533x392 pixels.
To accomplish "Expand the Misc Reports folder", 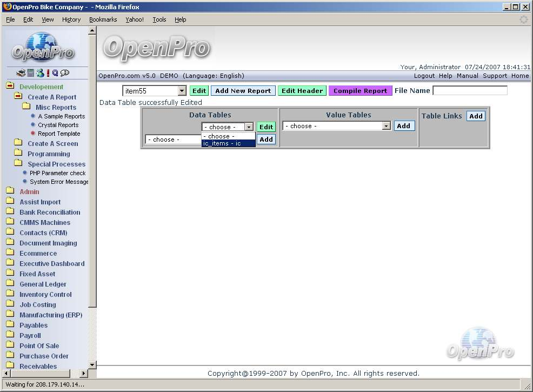I will pos(26,108).
